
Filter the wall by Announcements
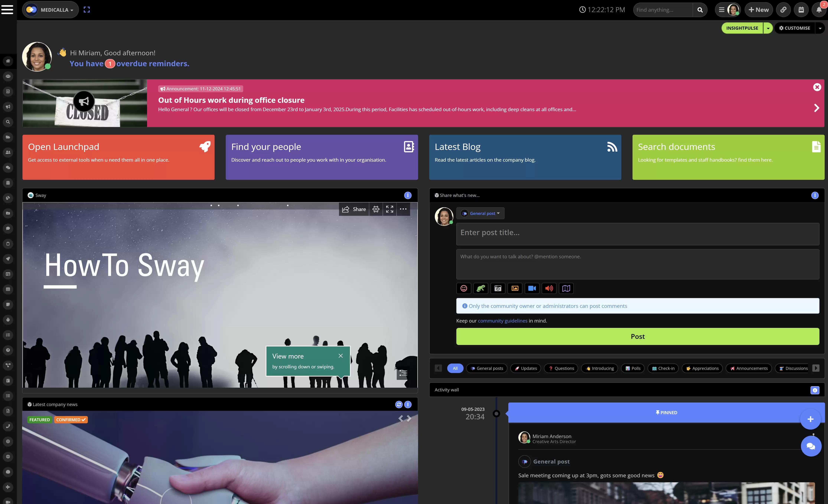coord(749,368)
